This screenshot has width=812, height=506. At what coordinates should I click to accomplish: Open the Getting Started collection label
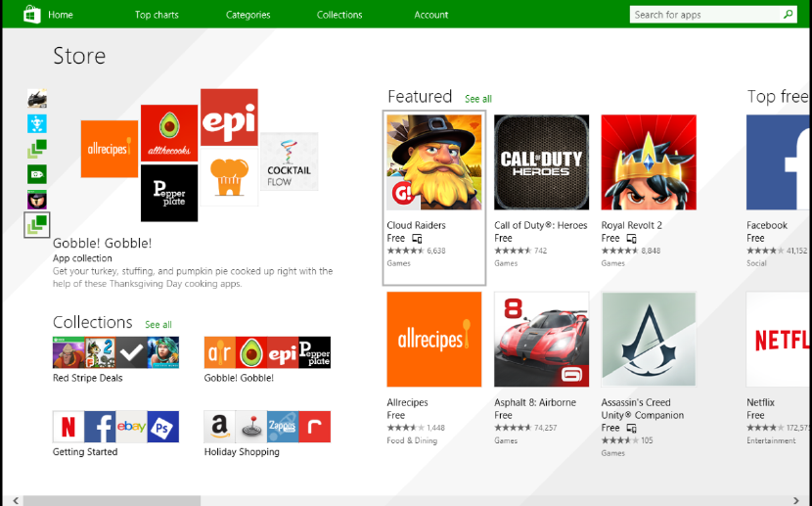pyautogui.click(x=85, y=451)
